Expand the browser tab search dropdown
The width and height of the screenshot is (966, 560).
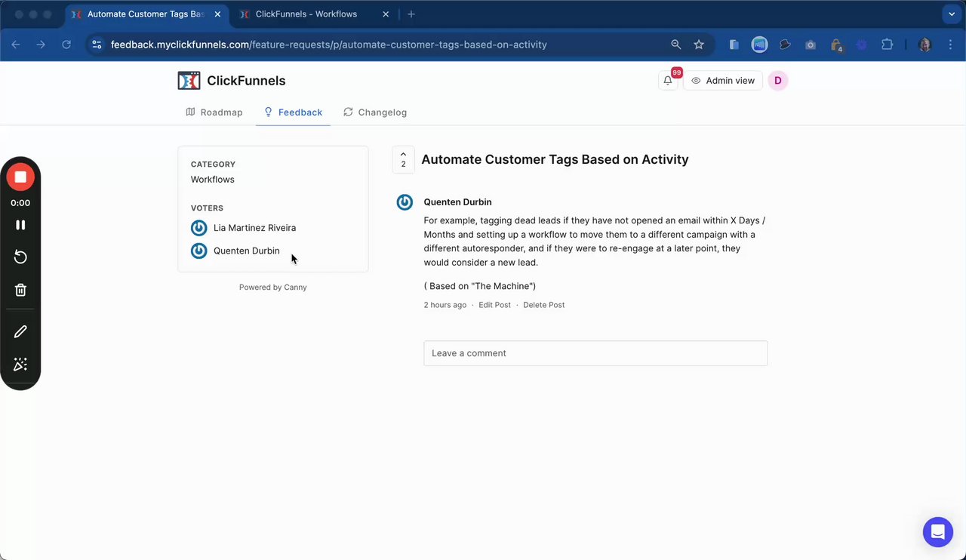(x=950, y=14)
